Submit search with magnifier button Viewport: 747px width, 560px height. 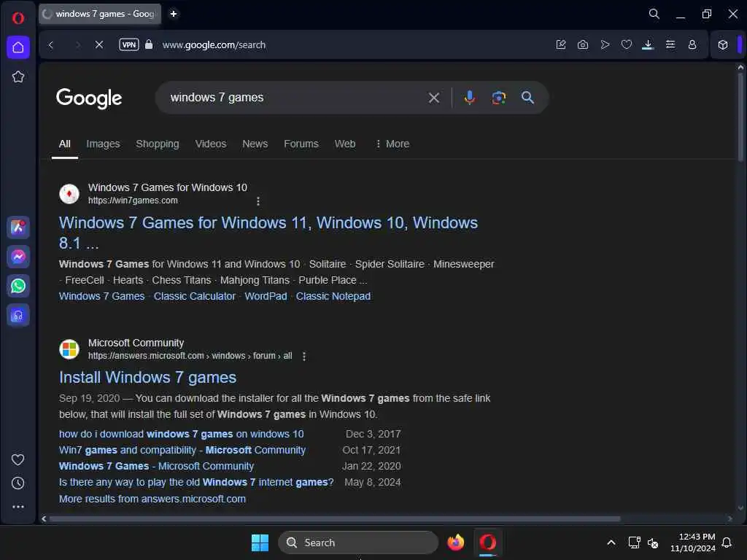click(x=527, y=98)
